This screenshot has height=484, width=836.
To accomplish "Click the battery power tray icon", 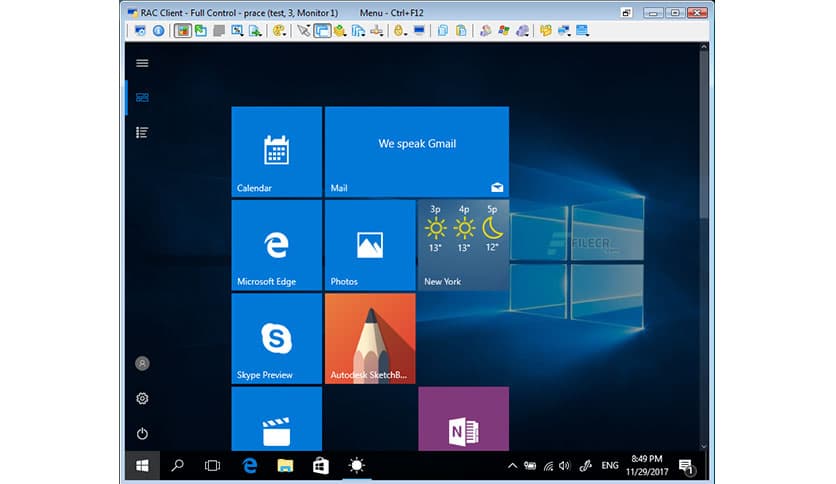I will click(x=529, y=466).
